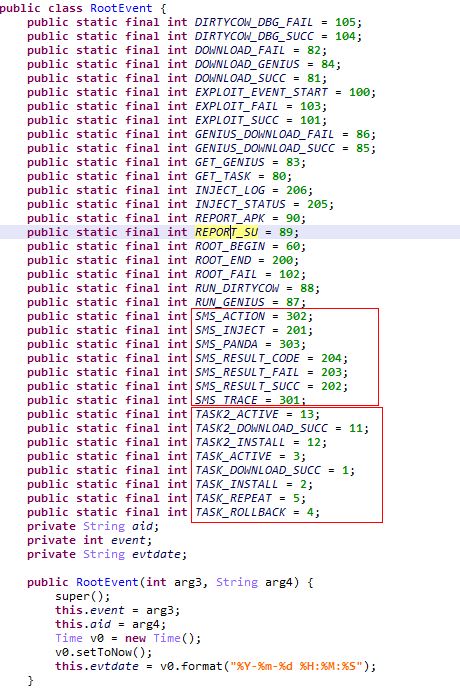This screenshot has width=460, height=694.
Task: Click the REPORT_APK identifier
Action: click(x=230, y=219)
